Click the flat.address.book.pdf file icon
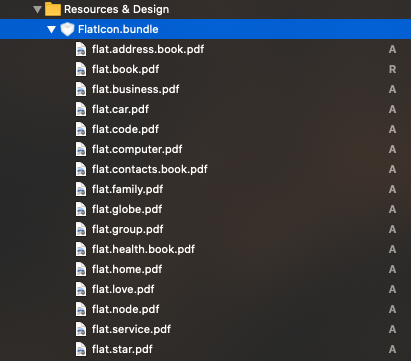The height and width of the screenshot is (361, 411). [x=81, y=49]
